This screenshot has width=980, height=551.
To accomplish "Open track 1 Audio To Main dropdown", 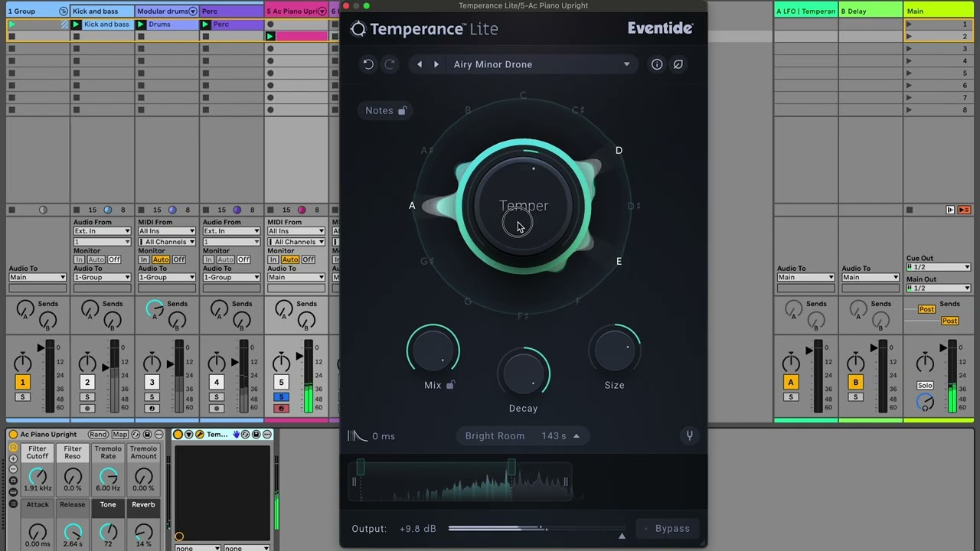I will click(38, 277).
